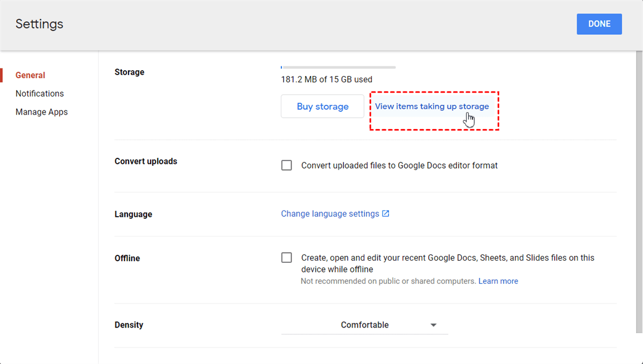Click the Density dropdown arrow
The image size is (643, 364).
click(x=433, y=325)
